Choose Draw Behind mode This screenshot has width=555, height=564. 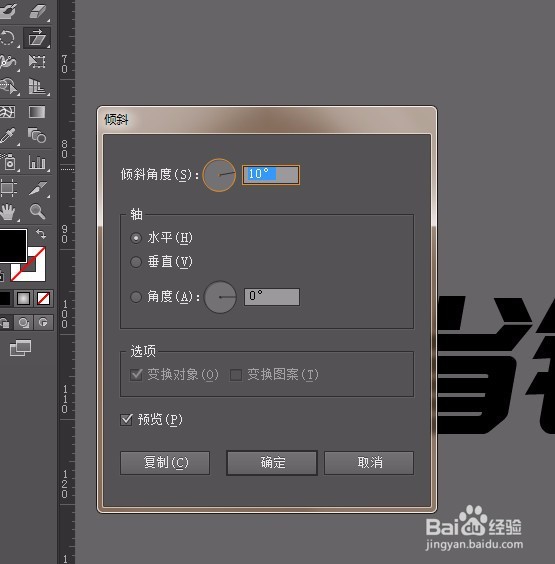[x=24, y=323]
